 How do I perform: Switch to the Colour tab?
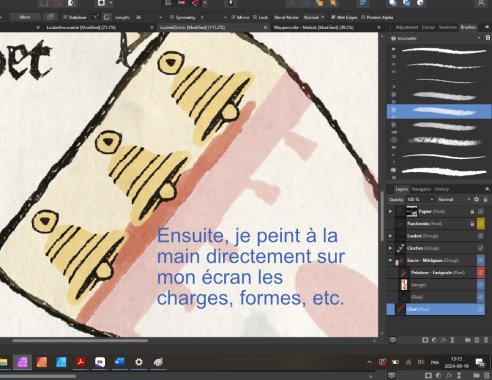click(x=428, y=27)
